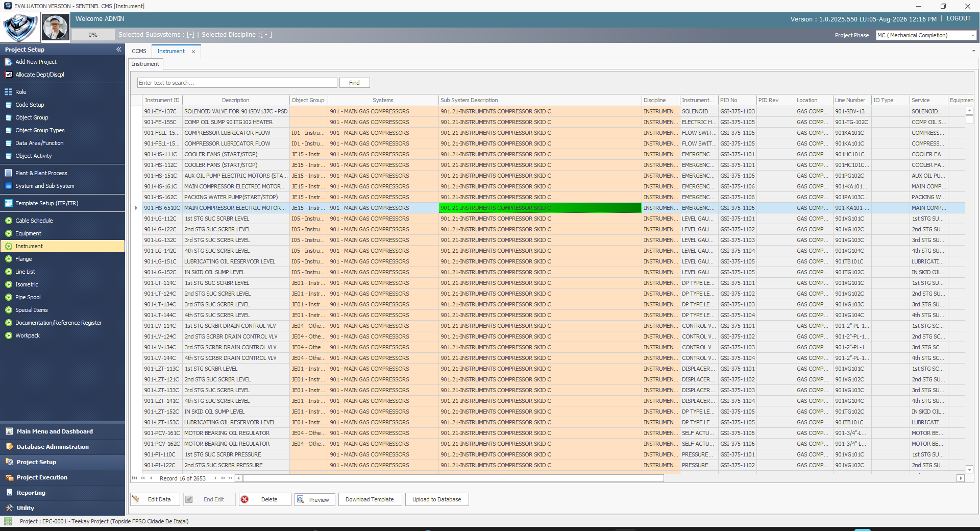
Task: Open Object Group Types icon
Action: (x=9, y=130)
